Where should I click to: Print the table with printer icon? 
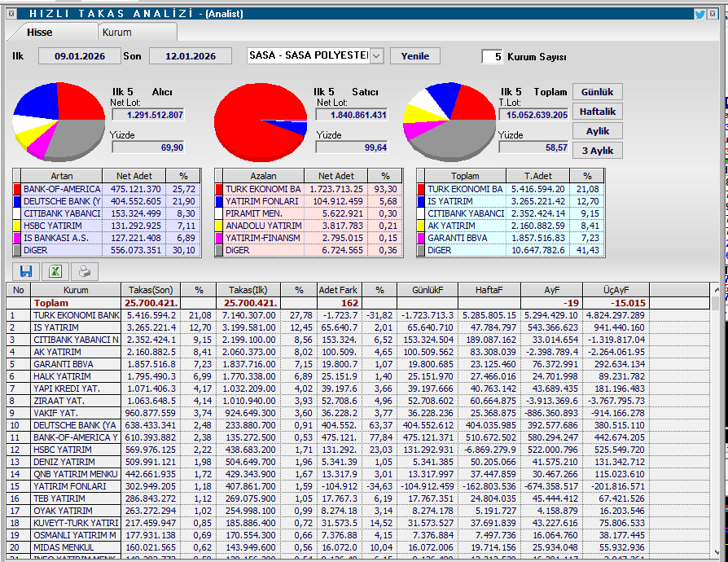[x=85, y=271]
